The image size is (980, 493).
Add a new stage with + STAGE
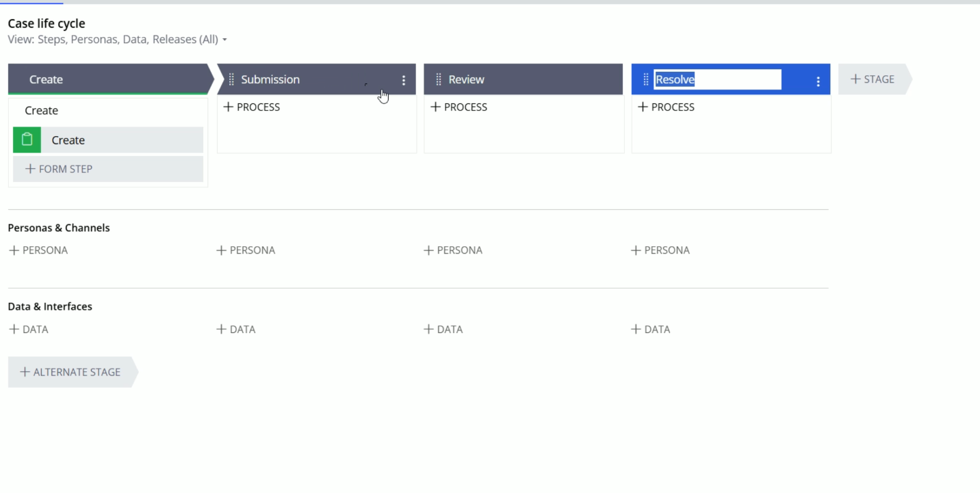pos(873,79)
